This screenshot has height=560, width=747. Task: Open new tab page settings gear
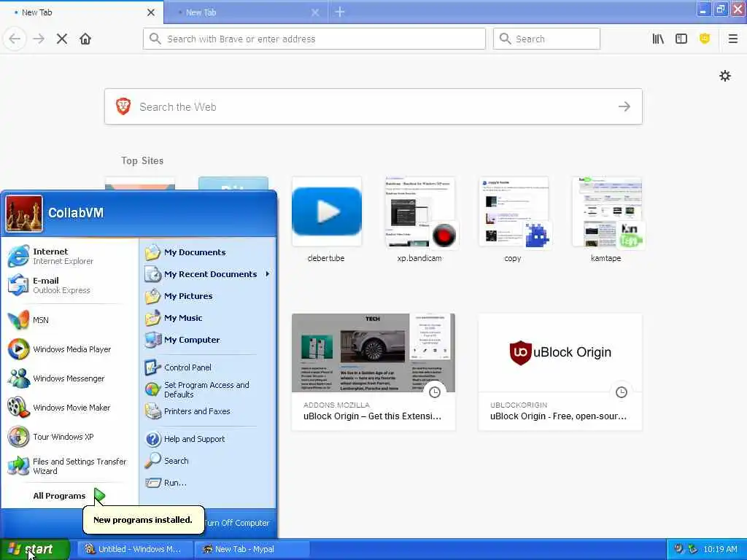click(x=725, y=76)
